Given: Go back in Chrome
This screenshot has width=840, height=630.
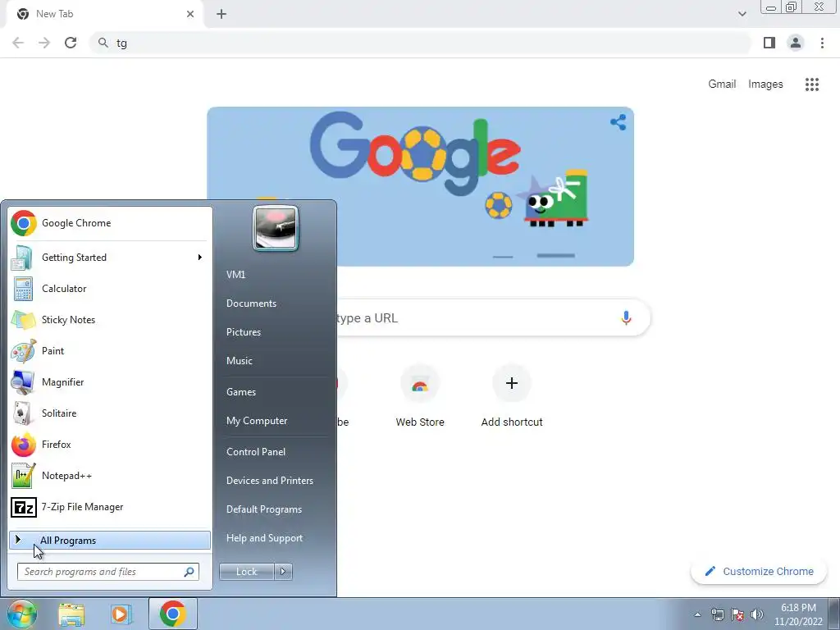Looking at the screenshot, I should 18,43.
